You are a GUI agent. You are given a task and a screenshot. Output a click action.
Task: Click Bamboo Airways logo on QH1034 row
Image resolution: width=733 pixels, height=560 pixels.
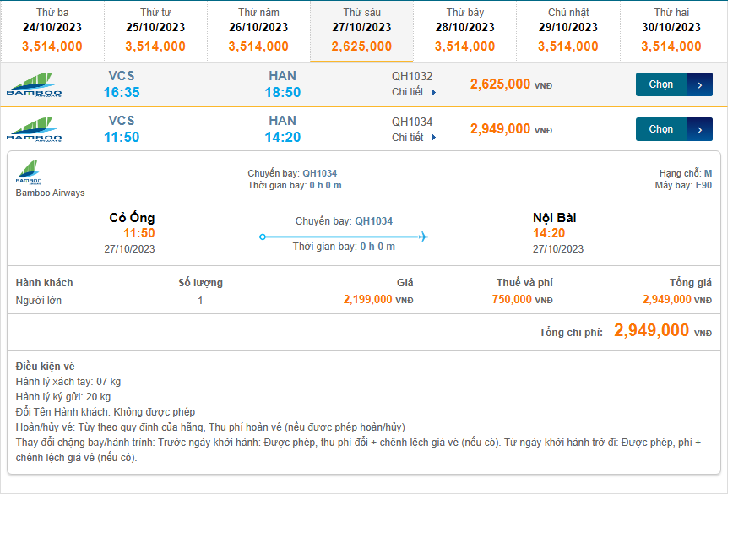(x=34, y=129)
